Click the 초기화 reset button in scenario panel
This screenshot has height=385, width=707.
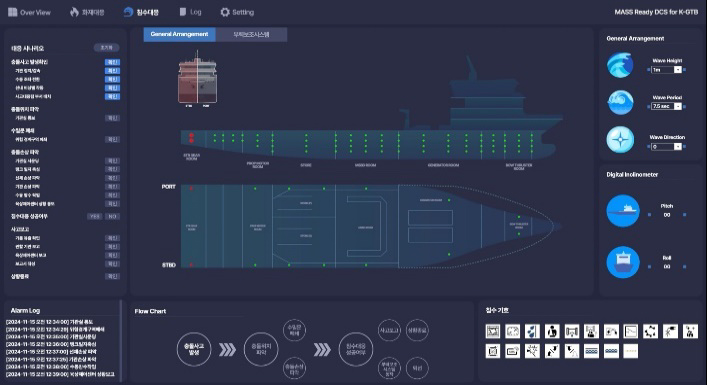[x=107, y=47]
